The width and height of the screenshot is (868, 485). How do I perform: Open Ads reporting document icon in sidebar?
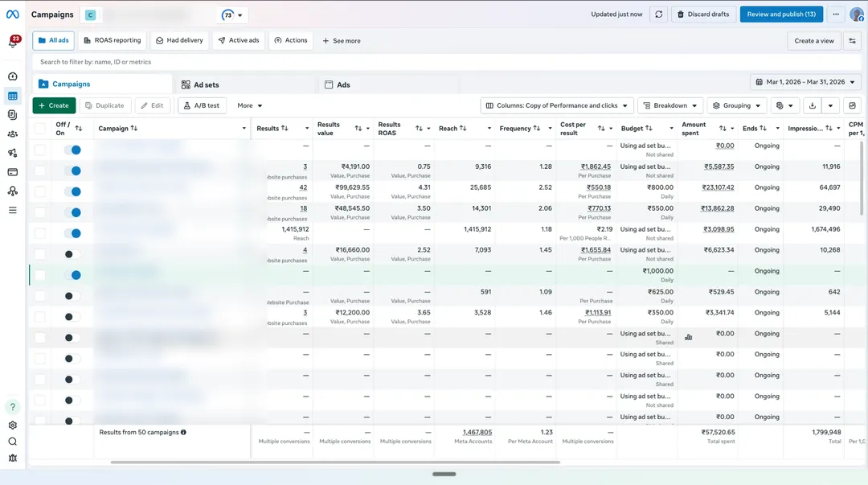[x=13, y=115]
